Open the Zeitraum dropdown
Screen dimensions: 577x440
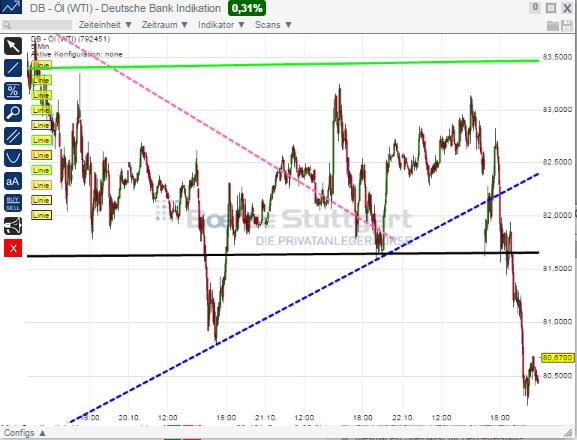[x=165, y=25]
